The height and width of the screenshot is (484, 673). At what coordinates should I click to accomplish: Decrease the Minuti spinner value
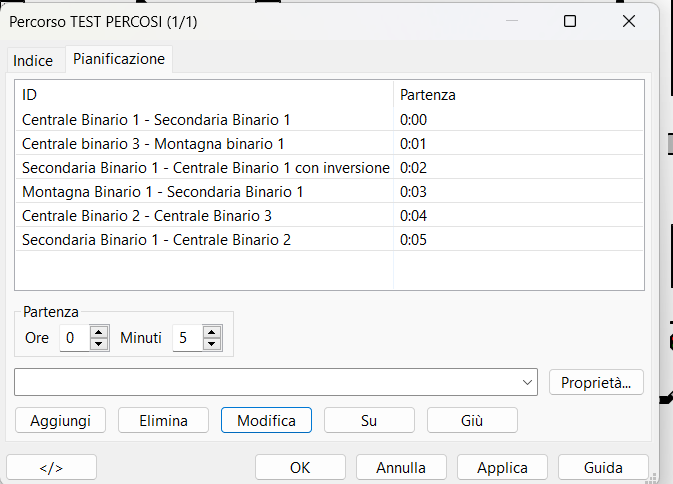pyautogui.click(x=211, y=344)
